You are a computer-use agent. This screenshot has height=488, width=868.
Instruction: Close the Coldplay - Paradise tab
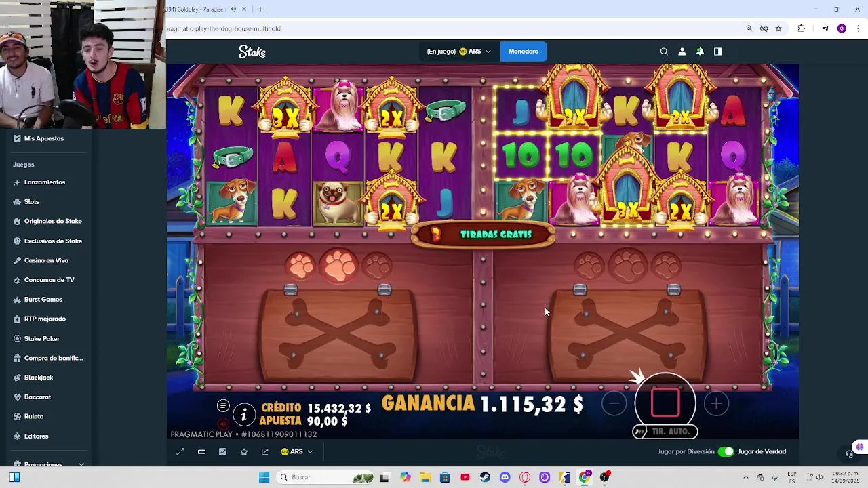tap(244, 9)
